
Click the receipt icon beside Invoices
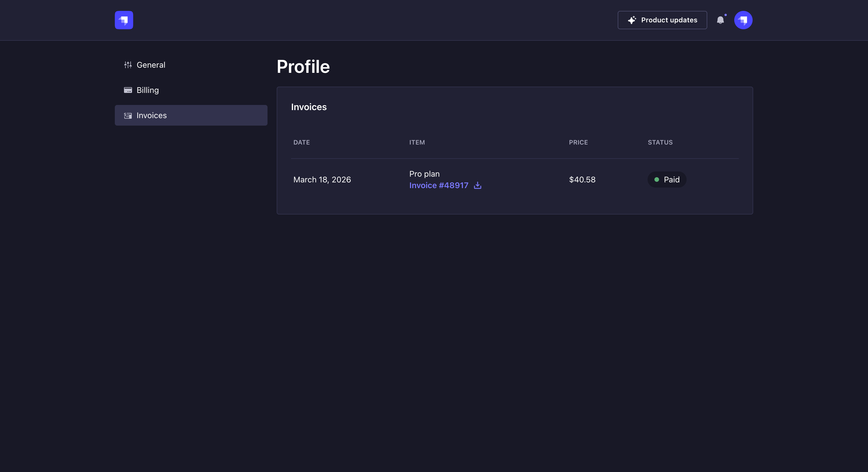coord(128,116)
